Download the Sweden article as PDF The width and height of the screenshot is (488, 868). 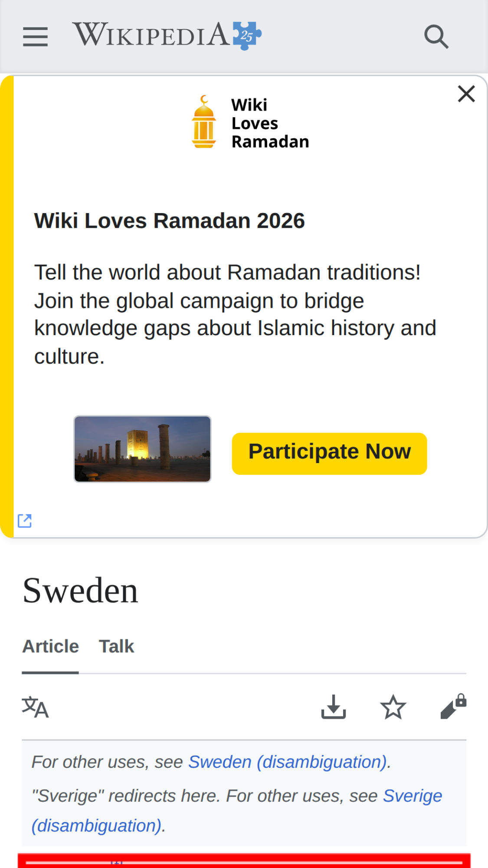point(333,707)
